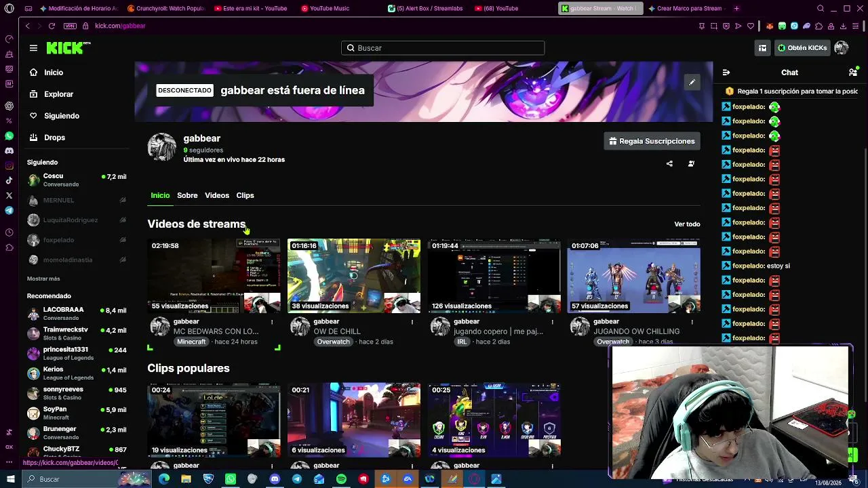This screenshot has width=868, height=488.
Task: Click the IRL category tag
Action: 462,342
